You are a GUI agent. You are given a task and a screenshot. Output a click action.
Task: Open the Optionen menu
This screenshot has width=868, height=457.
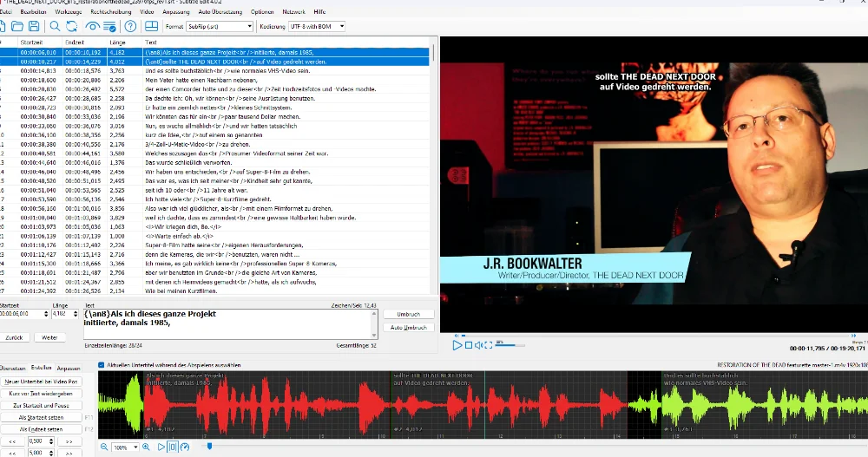262,11
